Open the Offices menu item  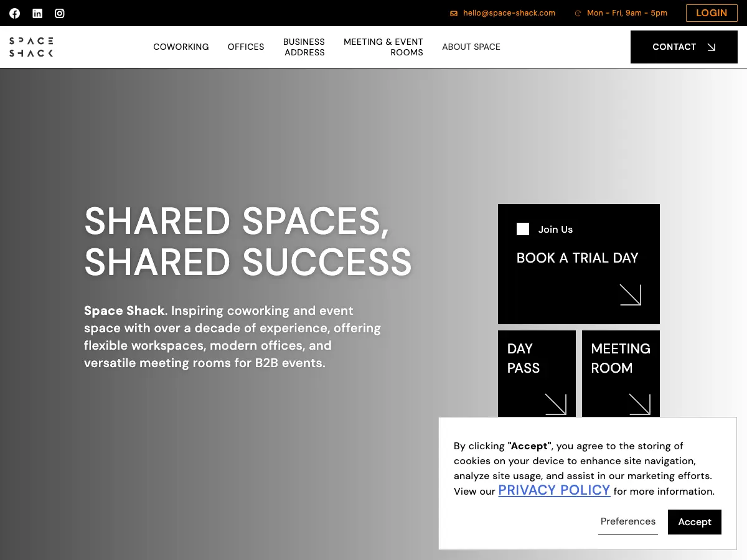coord(246,47)
